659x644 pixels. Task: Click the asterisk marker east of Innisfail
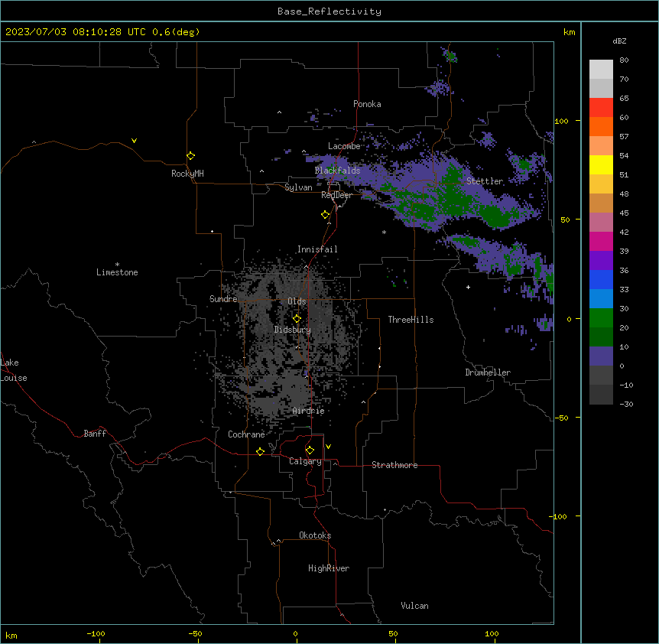384,232
